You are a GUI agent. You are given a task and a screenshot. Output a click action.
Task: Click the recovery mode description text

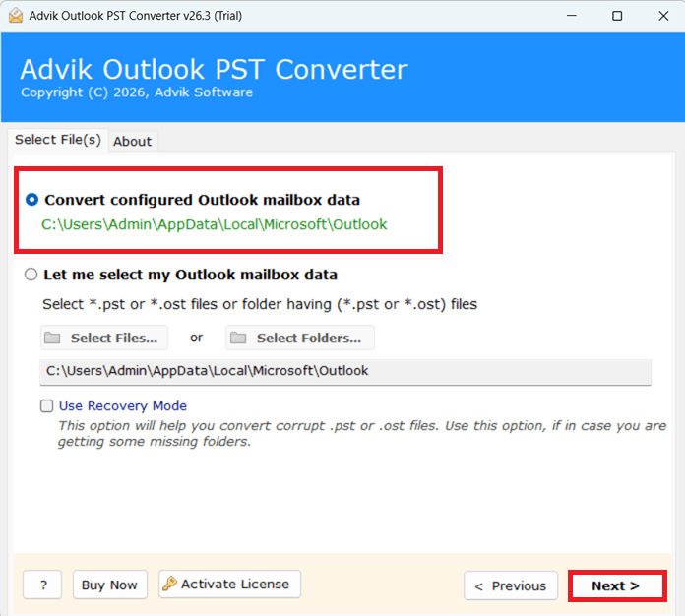[362, 433]
